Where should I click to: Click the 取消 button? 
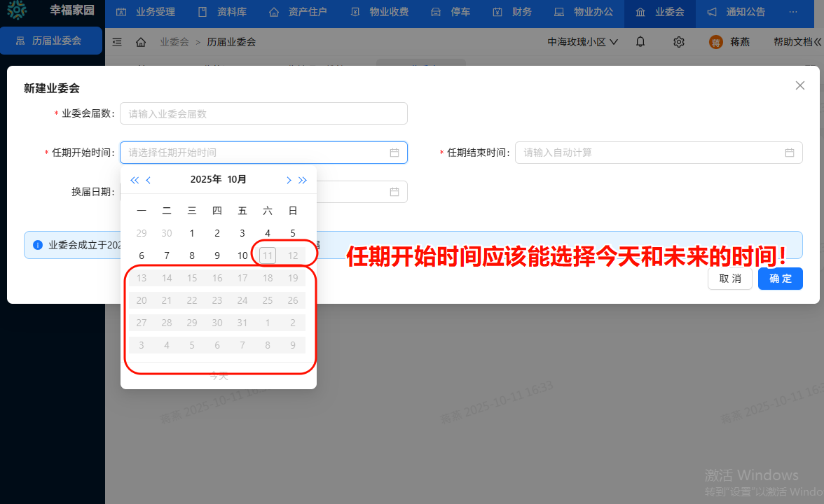729,279
